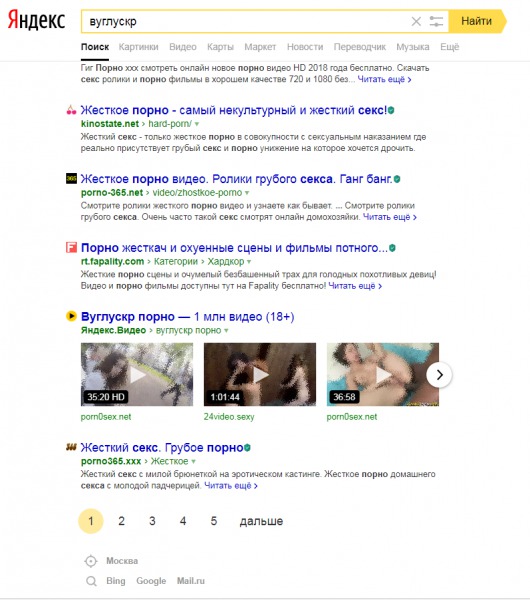Expand dropdown arrow next to вуглускр порно path
The width and height of the screenshot is (530, 600).
(x=226, y=331)
